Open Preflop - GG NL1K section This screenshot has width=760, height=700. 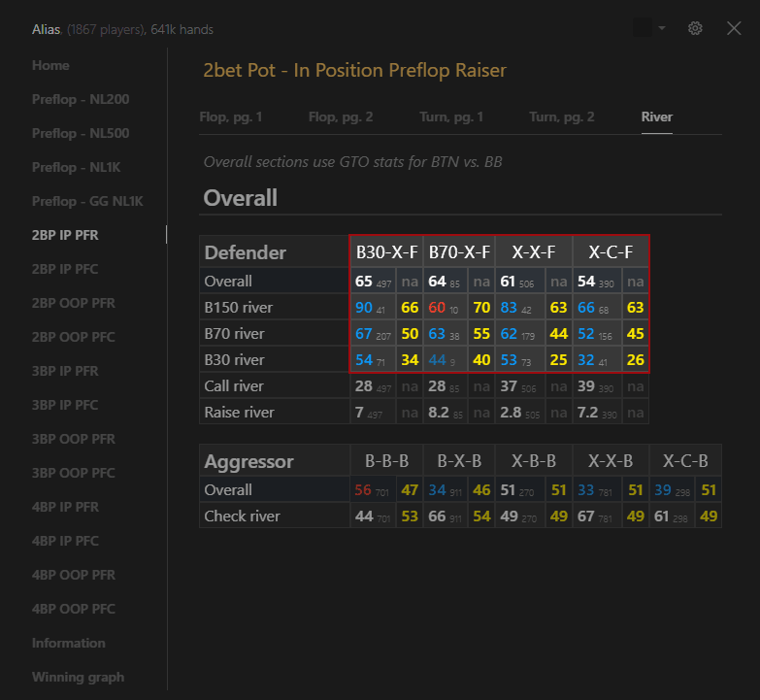tap(87, 201)
